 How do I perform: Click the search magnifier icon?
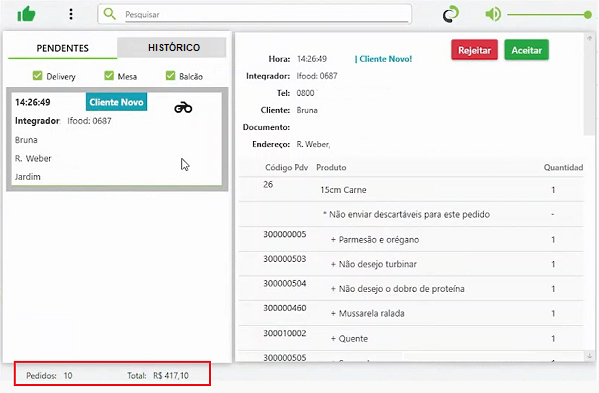coord(110,14)
